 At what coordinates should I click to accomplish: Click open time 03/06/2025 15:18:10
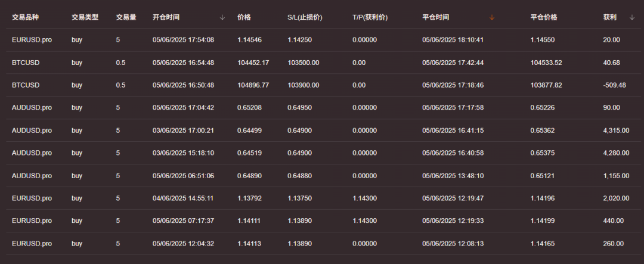coord(183,153)
